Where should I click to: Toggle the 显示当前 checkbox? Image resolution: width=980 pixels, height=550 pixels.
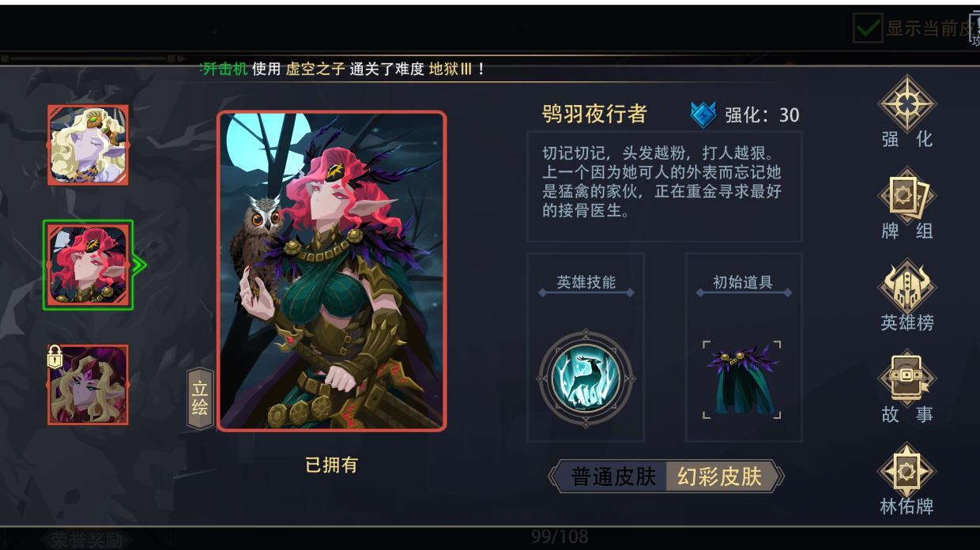click(x=867, y=28)
